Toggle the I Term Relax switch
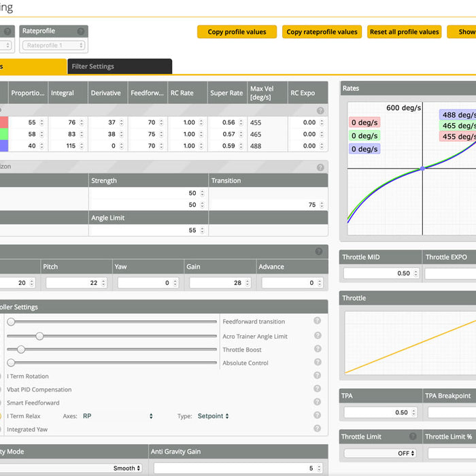This screenshot has height=476, width=476. click(2, 416)
